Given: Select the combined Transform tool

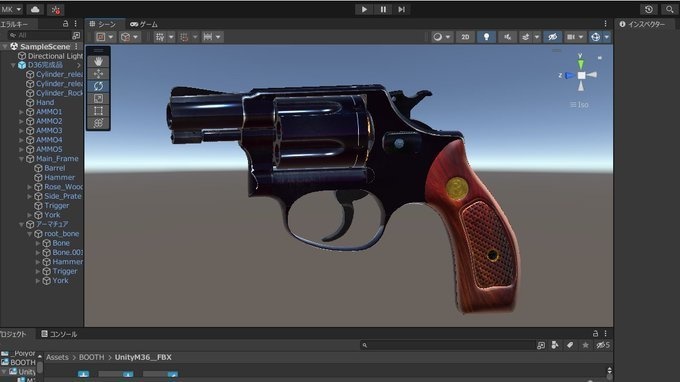Looking at the screenshot, I should [x=98, y=123].
